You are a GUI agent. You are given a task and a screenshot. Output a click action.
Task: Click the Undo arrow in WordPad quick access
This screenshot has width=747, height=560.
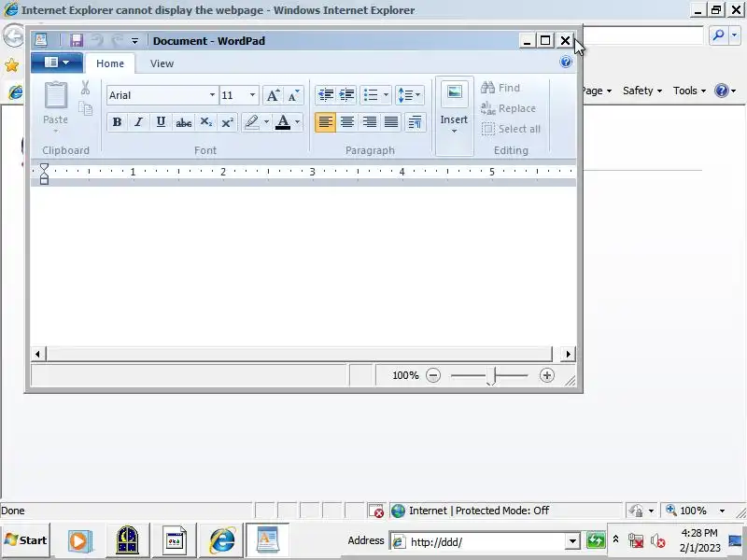click(97, 40)
